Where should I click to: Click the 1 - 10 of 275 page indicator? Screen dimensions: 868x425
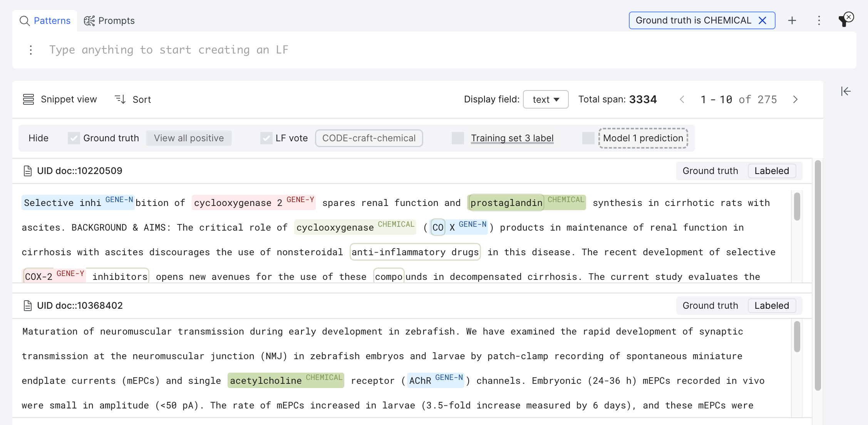pos(739,99)
